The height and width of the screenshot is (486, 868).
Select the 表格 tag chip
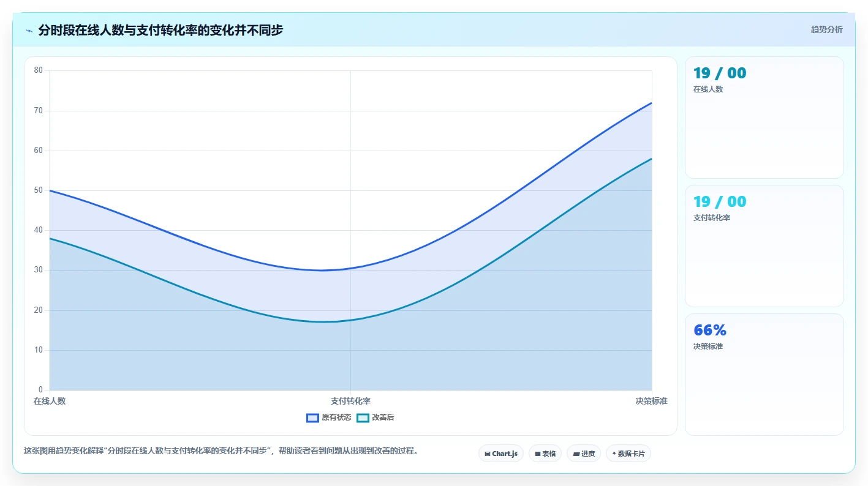pyautogui.click(x=545, y=454)
